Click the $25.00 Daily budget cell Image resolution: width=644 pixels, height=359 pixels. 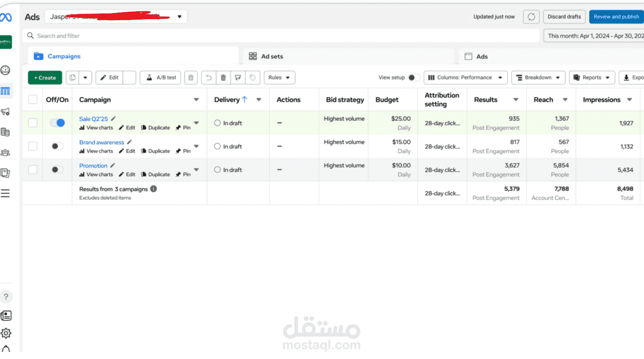pyautogui.click(x=393, y=123)
